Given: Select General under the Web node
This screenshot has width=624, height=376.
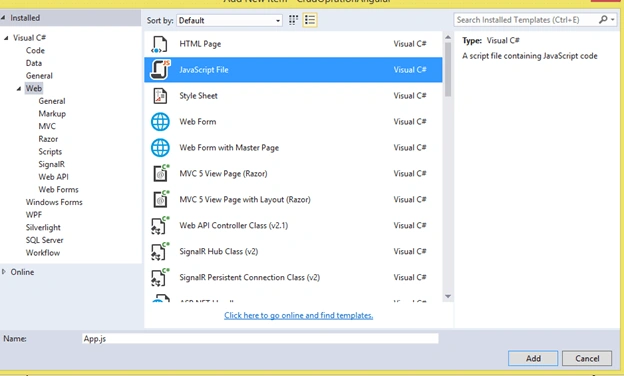Looking at the screenshot, I should [52, 101].
